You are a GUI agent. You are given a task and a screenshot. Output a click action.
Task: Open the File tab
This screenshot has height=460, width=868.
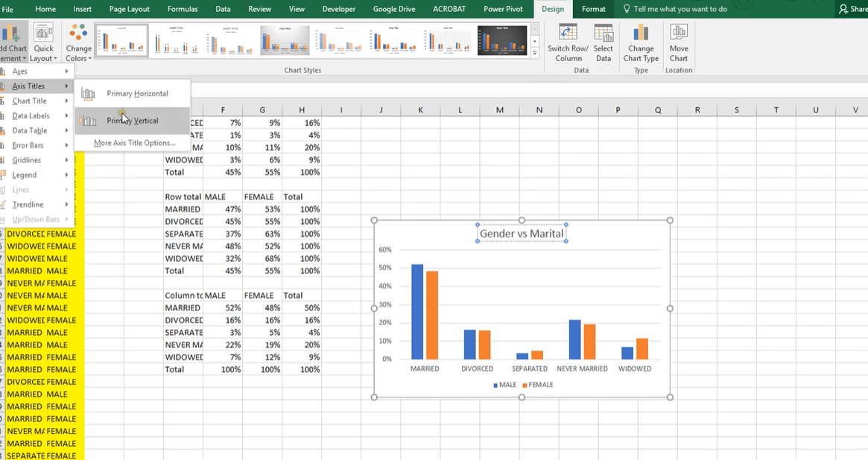pos(7,9)
